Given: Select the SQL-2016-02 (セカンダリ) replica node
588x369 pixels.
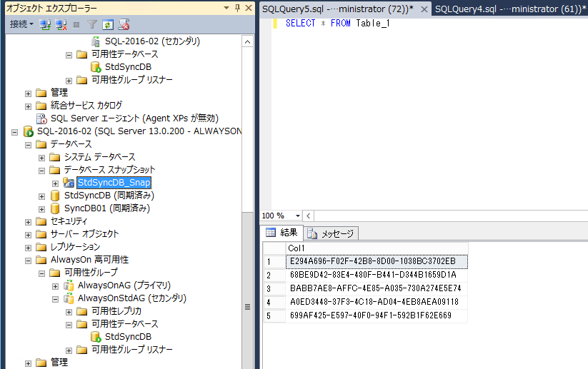Looking at the screenshot, I should coord(152,41).
